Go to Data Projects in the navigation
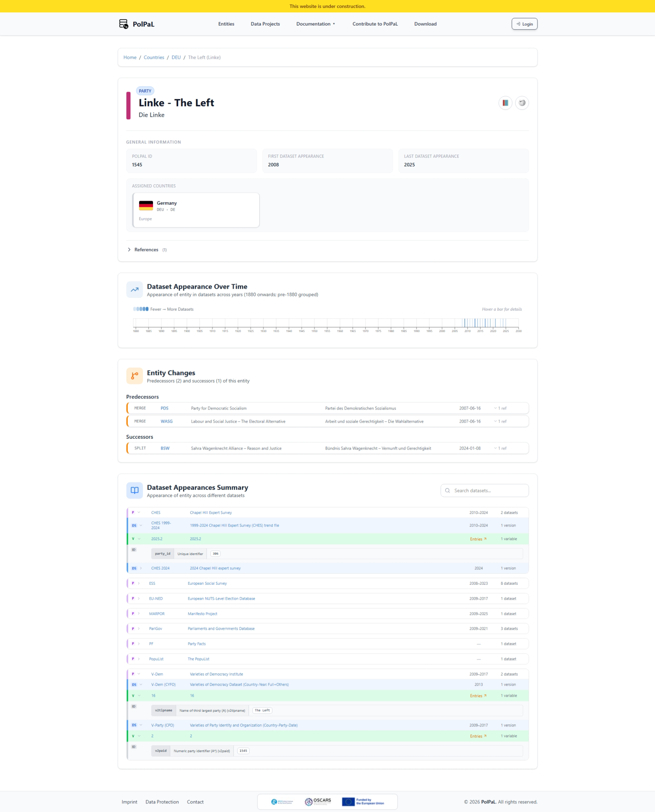 pyautogui.click(x=265, y=24)
